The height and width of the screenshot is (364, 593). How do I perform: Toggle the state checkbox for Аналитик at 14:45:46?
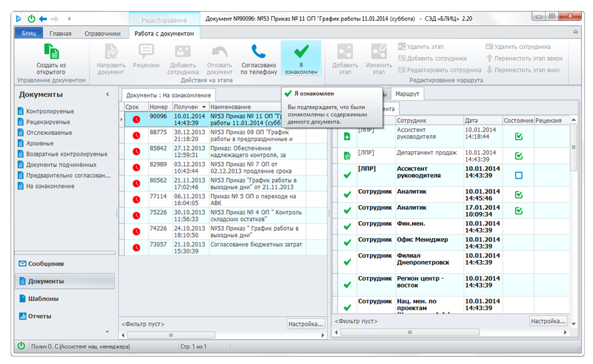point(519,195)
